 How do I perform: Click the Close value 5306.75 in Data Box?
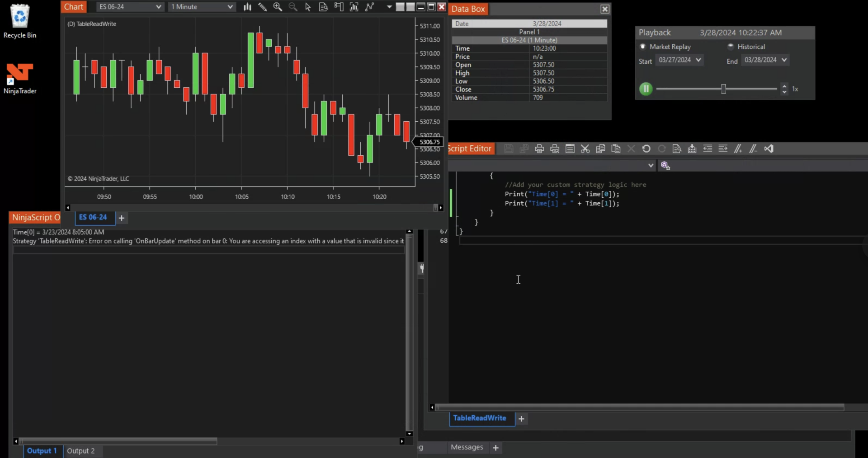pos(543,90)
